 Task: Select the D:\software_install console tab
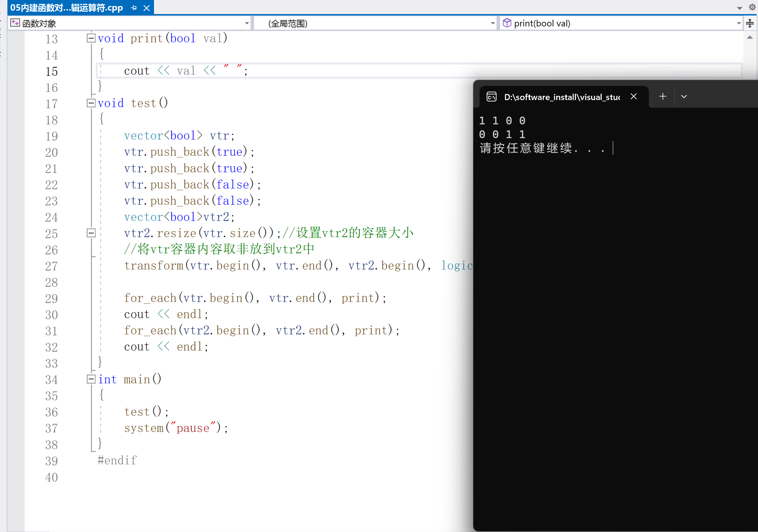[562, 97]
